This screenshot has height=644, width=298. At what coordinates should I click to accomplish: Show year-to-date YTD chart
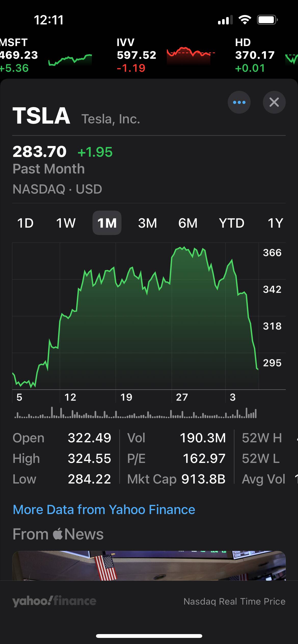232,223
